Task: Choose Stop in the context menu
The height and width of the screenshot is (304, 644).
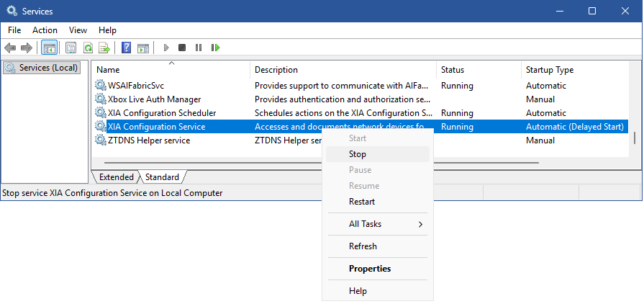Action: coord(358,154)
